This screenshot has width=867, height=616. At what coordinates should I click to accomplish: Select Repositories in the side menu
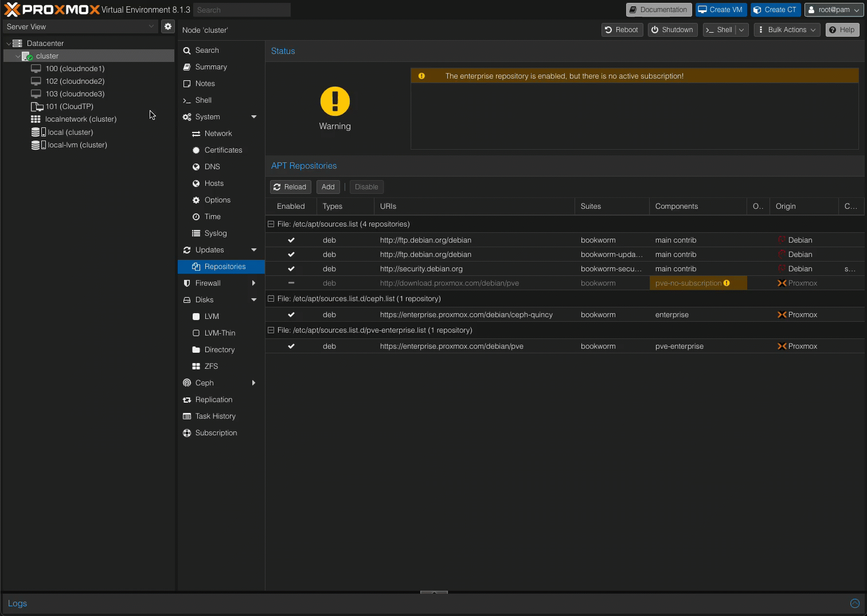[x=221, y=267]
